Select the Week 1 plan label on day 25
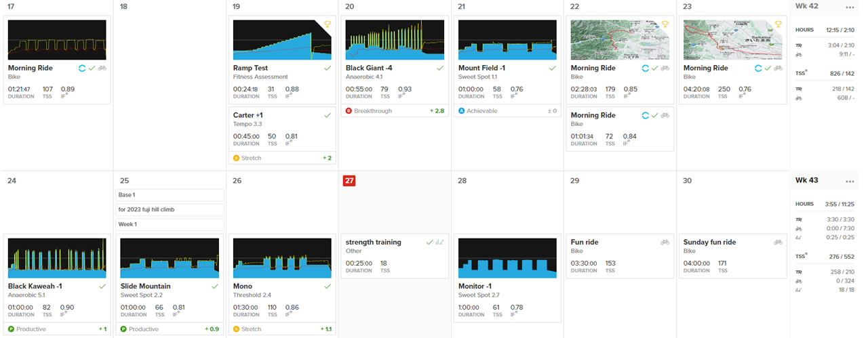Screen dimensions: 868x338 pyautogui.click(x=170, y=224)
